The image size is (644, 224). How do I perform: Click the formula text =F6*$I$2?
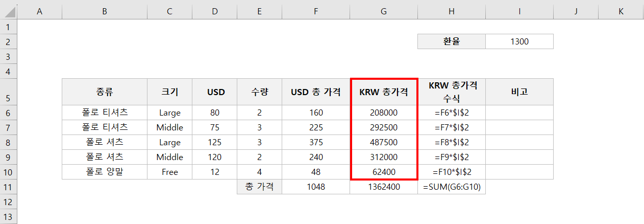[451, 113]
